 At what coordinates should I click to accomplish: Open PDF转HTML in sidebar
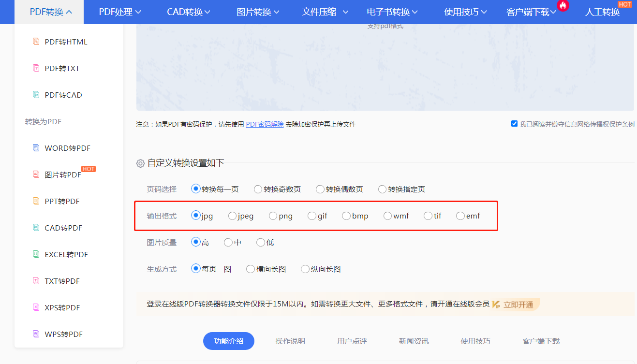tap(66, 42)
